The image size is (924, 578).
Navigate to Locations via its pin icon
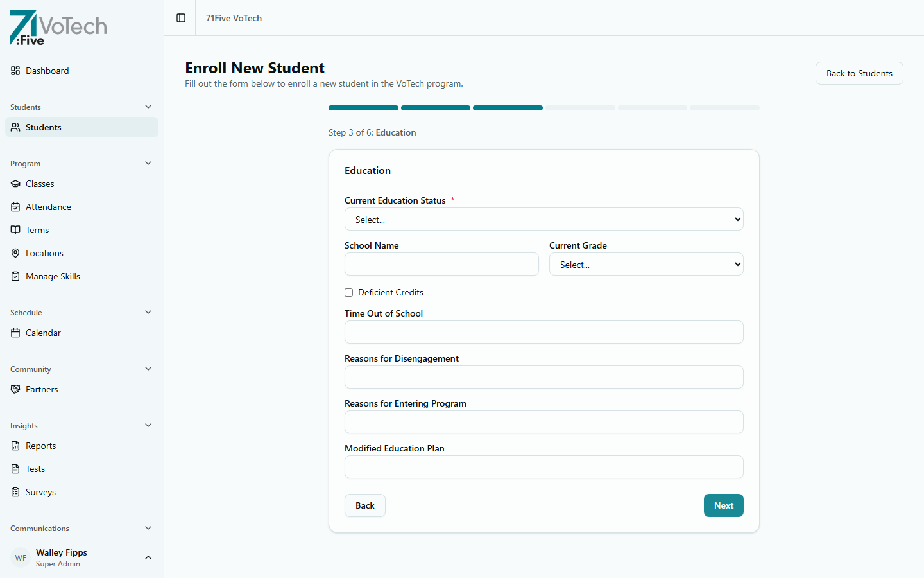[x=15, y=253]
